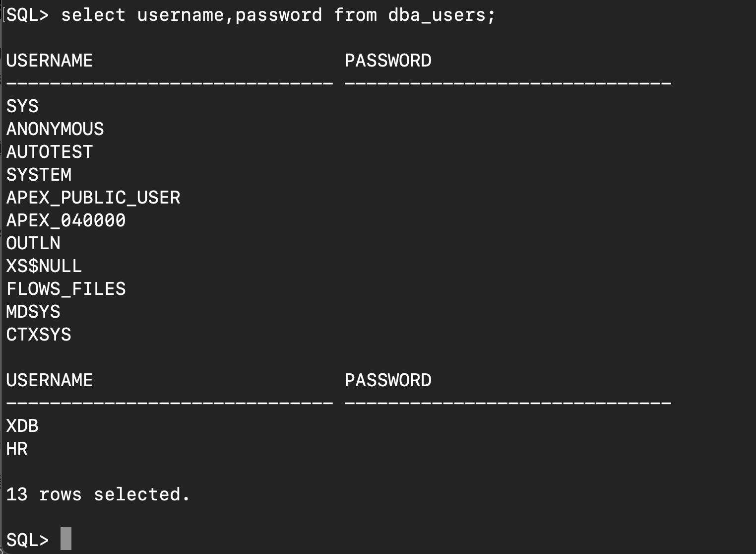Click the SYS username entry
The image size is (756, 554).
coord(22,106)
